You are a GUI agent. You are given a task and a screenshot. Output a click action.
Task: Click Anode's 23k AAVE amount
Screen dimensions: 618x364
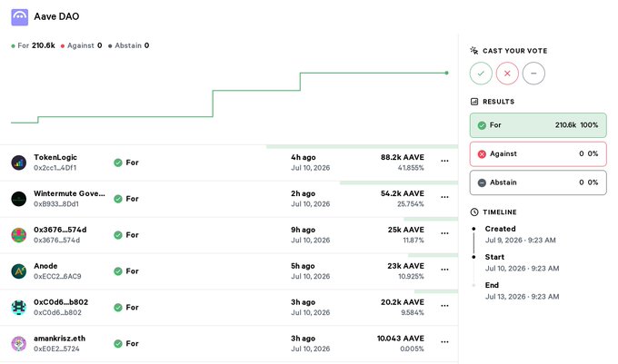tap(406, 266)
